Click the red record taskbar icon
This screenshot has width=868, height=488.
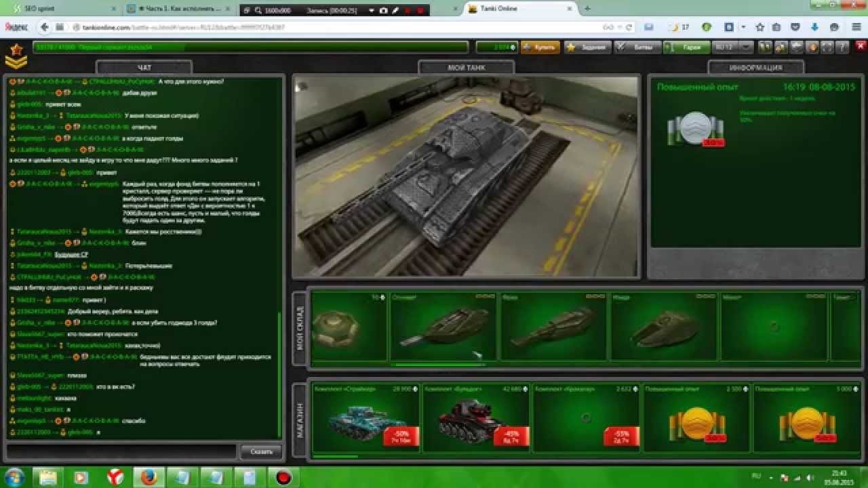pyautogui.click(x=283, y=477)
